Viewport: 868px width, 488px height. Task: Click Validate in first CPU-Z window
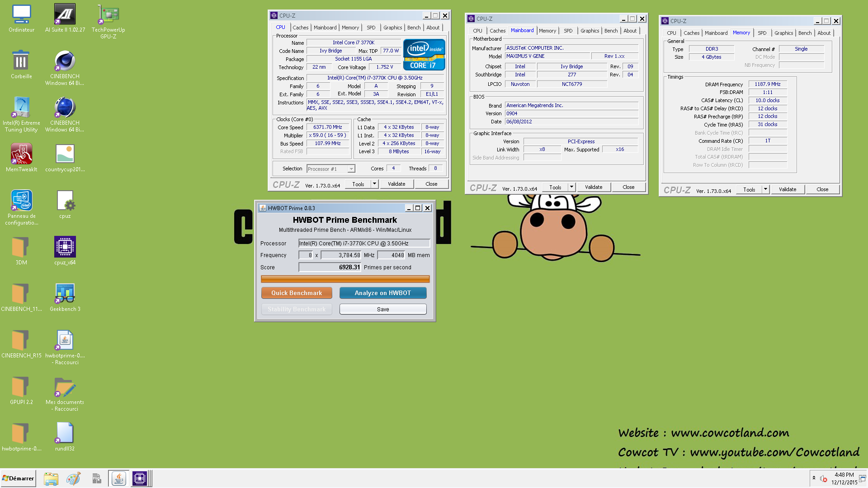[x=396, y=184]
